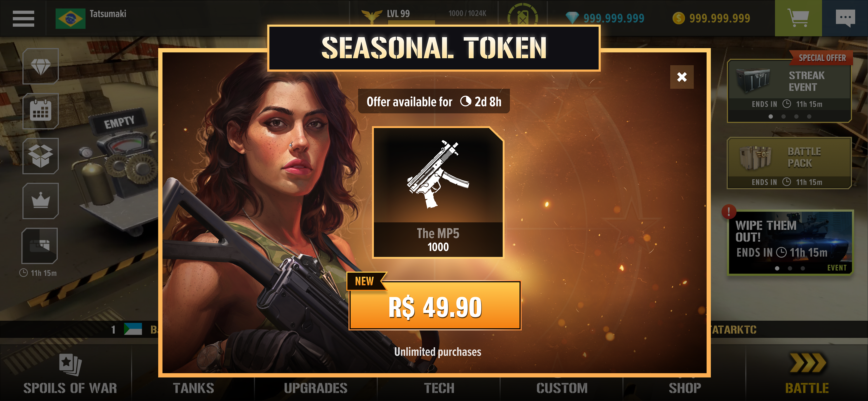Viewport: 868px width, 401px height.
Task: Switch to the Shop tab
Action: coord(685,387)
